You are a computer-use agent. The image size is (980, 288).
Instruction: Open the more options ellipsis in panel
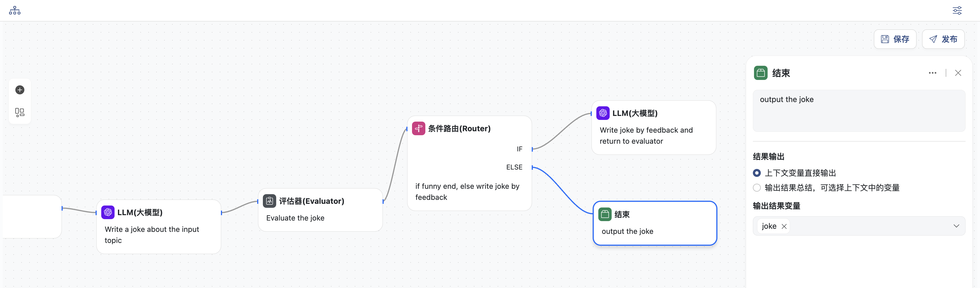pyautogui.click(x=932, y=73)
